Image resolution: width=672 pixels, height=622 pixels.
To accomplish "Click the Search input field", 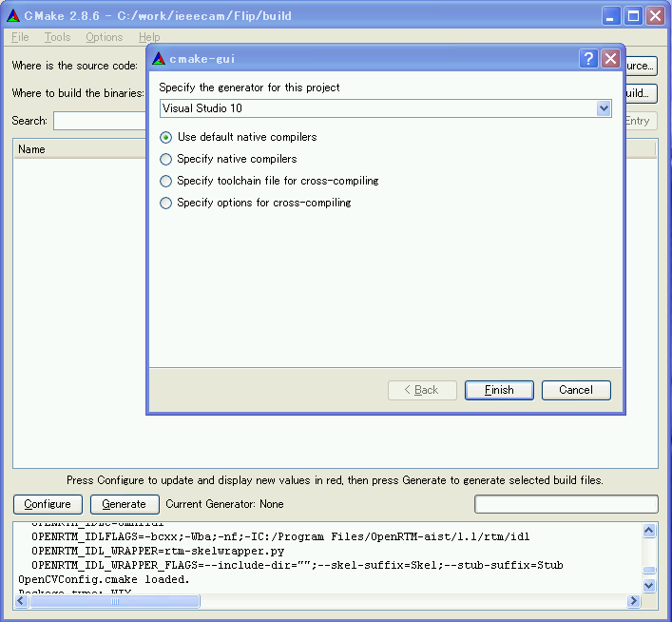I will pos(100,121).
